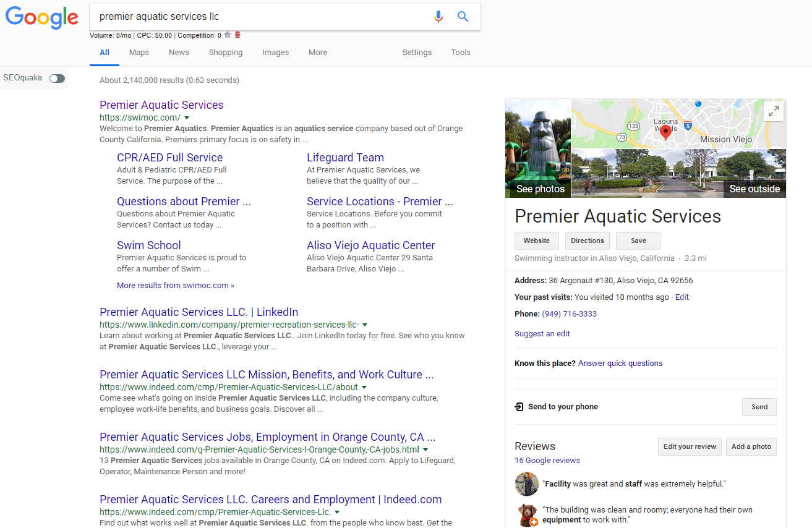
Task: Open the dropdown arrow beside the LinkedIn URL
Action: [365, 325]
